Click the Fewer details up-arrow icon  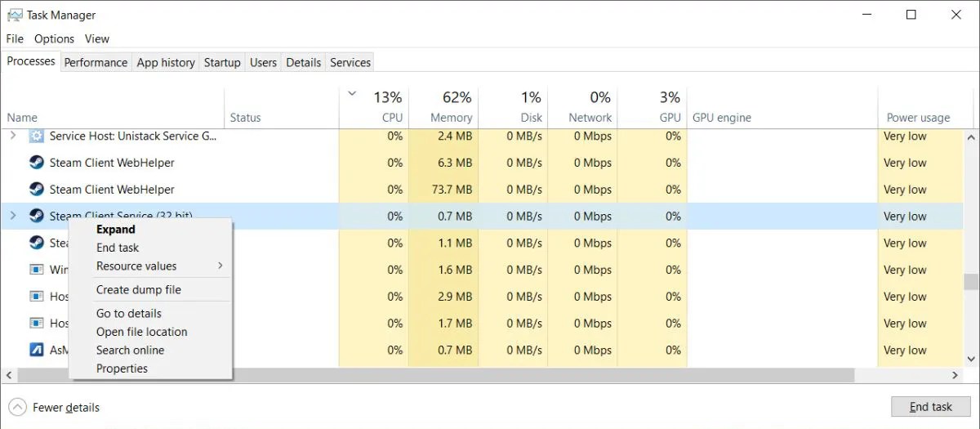click(16, 407)
